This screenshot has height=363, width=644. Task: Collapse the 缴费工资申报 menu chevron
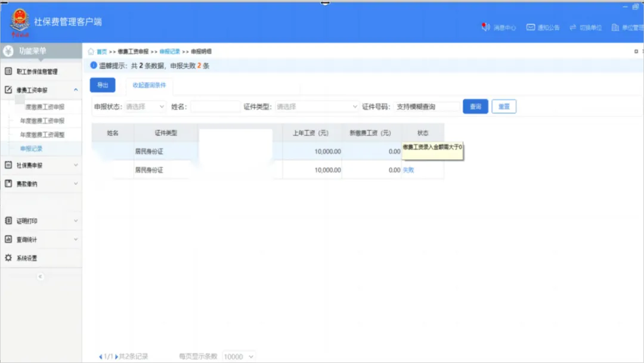pyautogui.click(x=76, y=89)
